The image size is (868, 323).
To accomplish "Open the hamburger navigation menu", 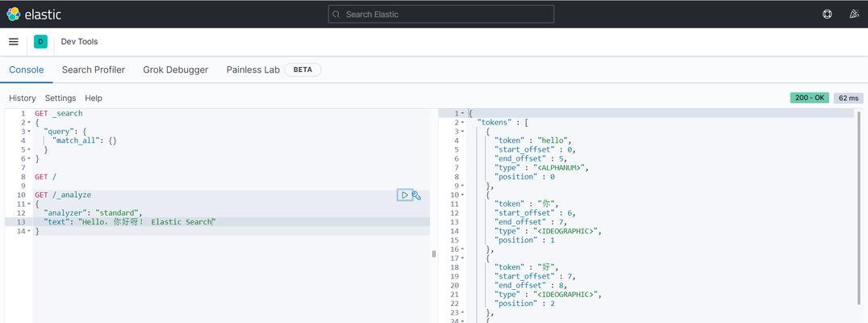I will (14, 42).
